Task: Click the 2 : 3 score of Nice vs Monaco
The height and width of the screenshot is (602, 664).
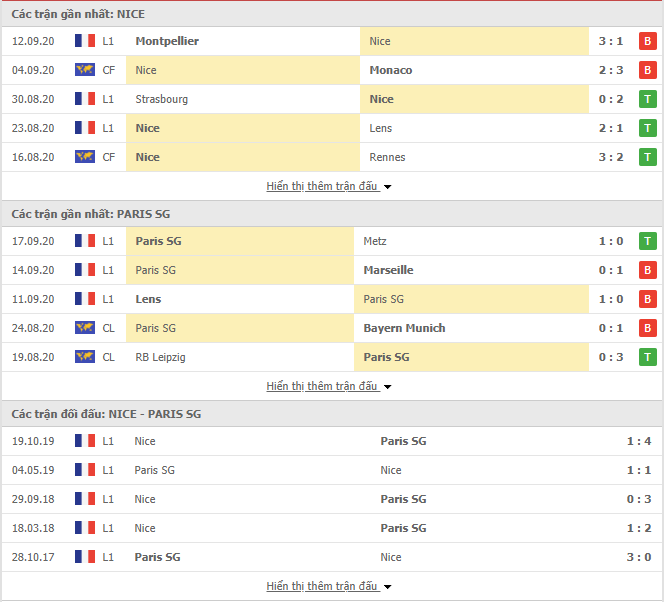Action: point(611,70)
